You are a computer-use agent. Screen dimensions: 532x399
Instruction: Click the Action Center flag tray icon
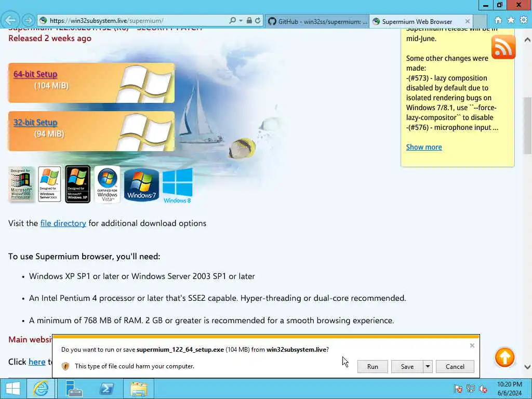(458, 389)
